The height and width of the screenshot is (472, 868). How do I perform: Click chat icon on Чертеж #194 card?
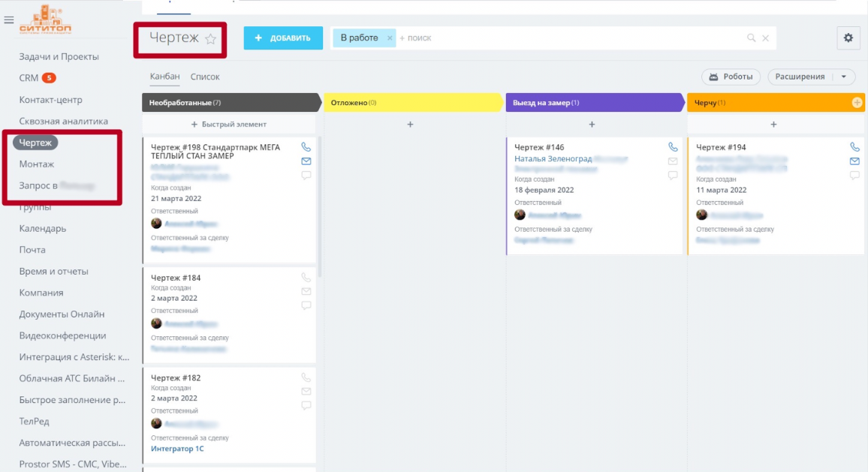[x=854, y=175]
